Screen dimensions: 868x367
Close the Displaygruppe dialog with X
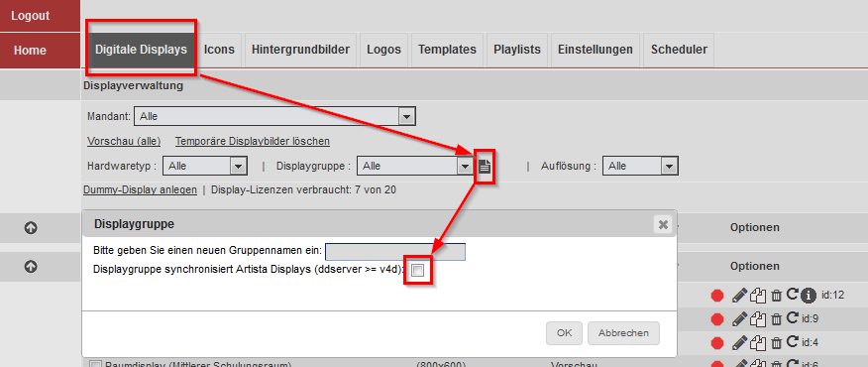(x=663, y=224)
